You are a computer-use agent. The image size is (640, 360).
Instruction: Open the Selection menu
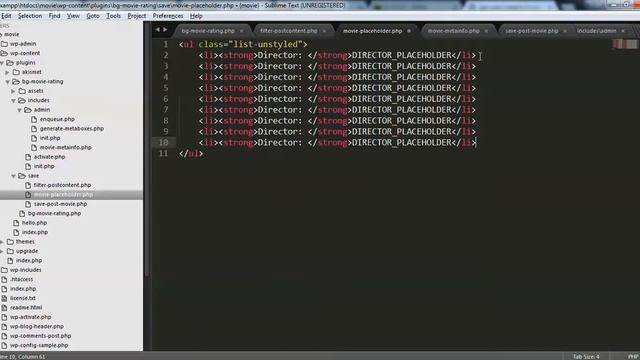point(30,16)
